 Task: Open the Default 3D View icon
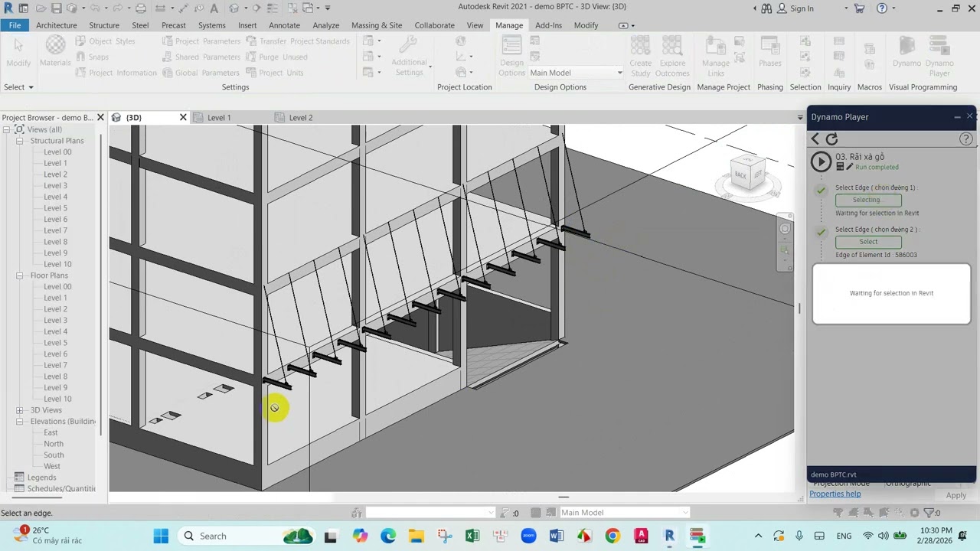coord(234,8)
